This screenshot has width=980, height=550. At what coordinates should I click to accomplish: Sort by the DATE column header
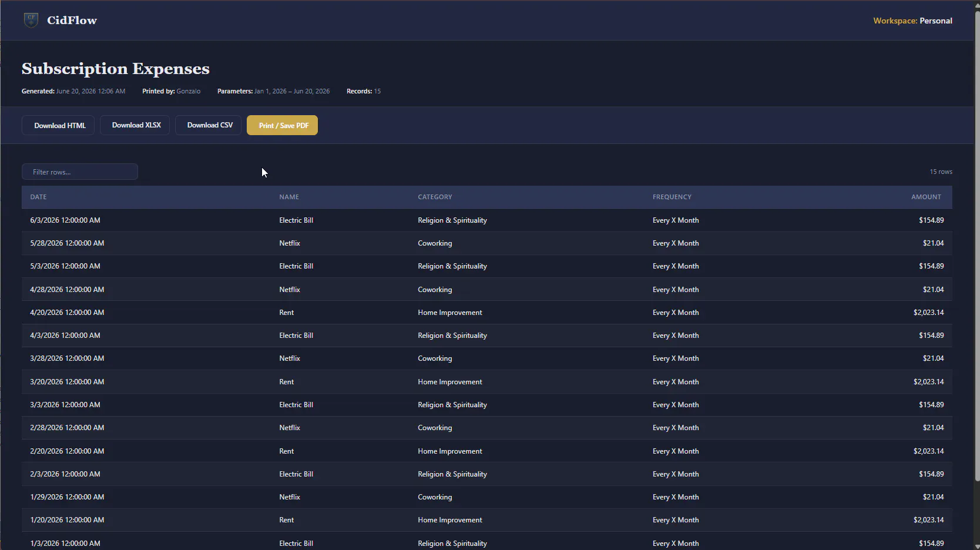tap(38, 197)
